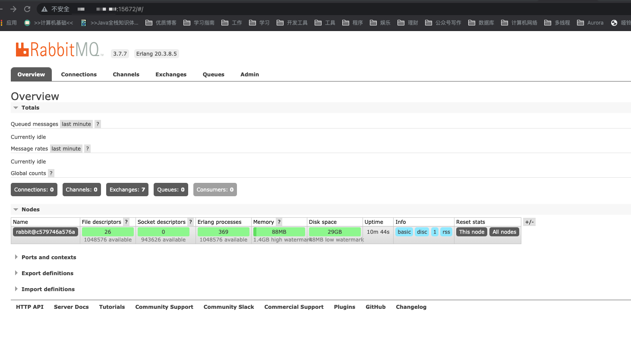Toggle node table columns with +/-

(x=529, y=222)
